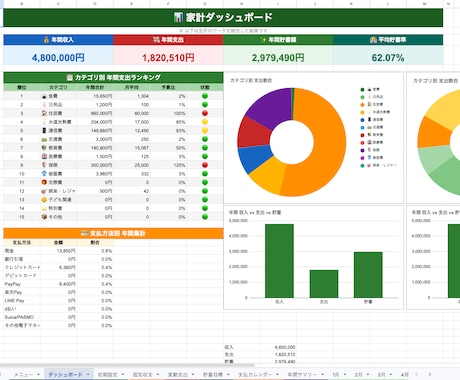Click the box icon in the その他 row

[x=44, y=217]
